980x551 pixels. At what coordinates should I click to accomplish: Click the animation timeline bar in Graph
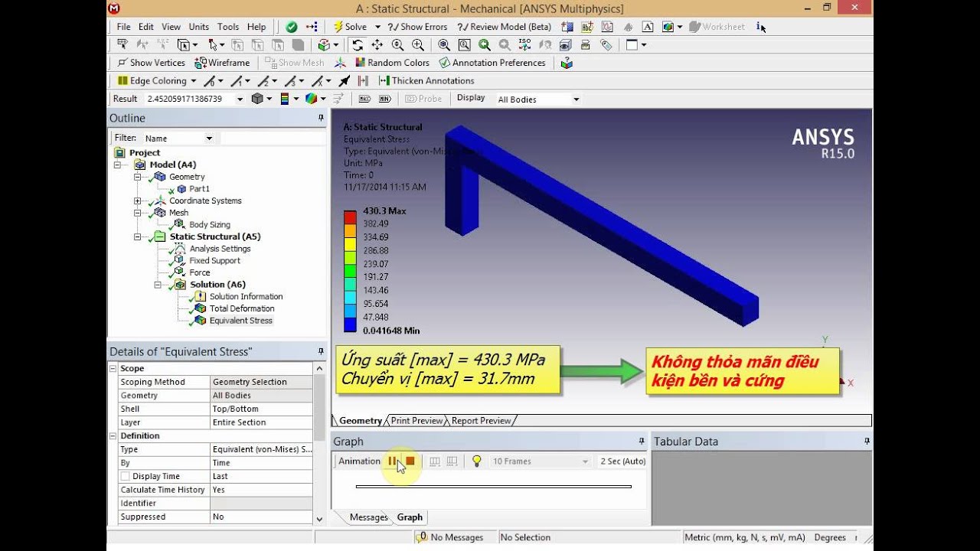pyautogui.click(x=493, y=487)
